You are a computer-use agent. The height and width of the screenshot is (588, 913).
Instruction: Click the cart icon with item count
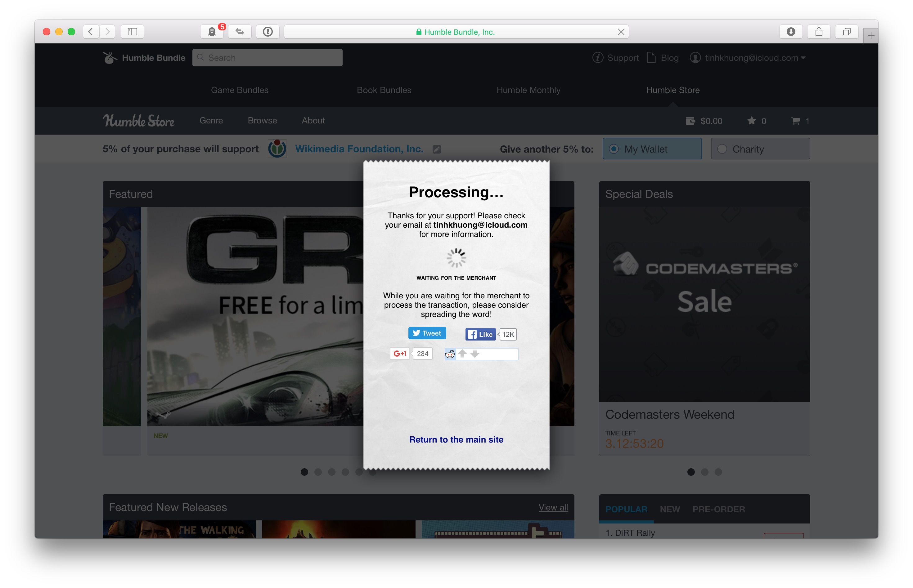tap(798, 120)
